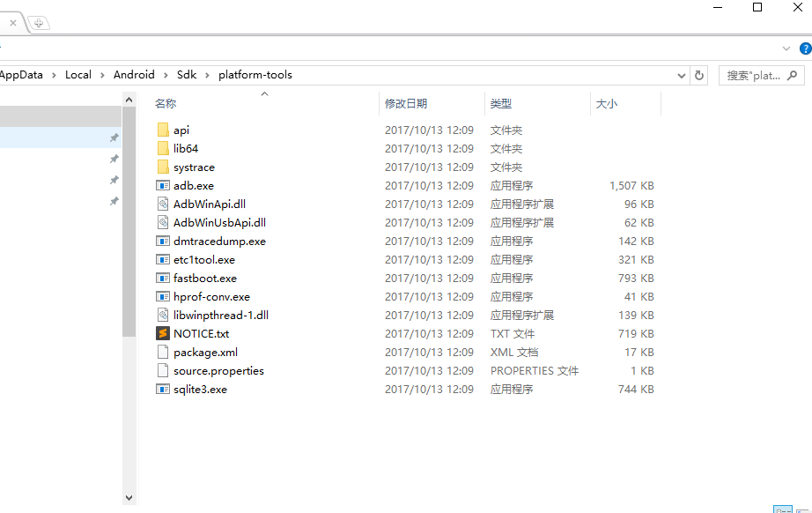Viewport: 812px width, 513px height.
Task: Click the navigation pane scrollbar thumb
Action: [x=129, y=222]
